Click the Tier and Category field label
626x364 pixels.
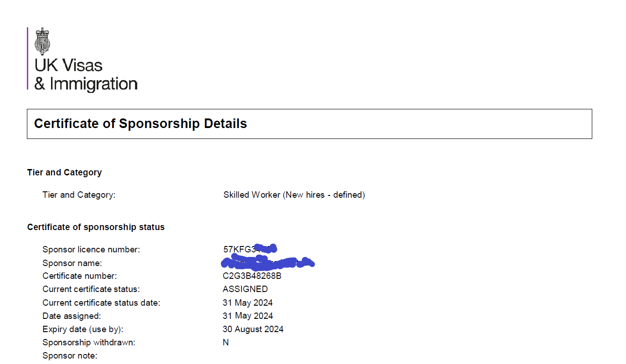coord(79,195)
